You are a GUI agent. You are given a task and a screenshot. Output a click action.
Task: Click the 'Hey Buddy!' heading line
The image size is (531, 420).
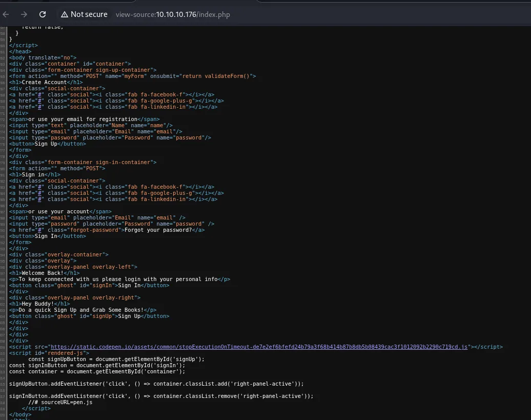[x=39, y=304]
